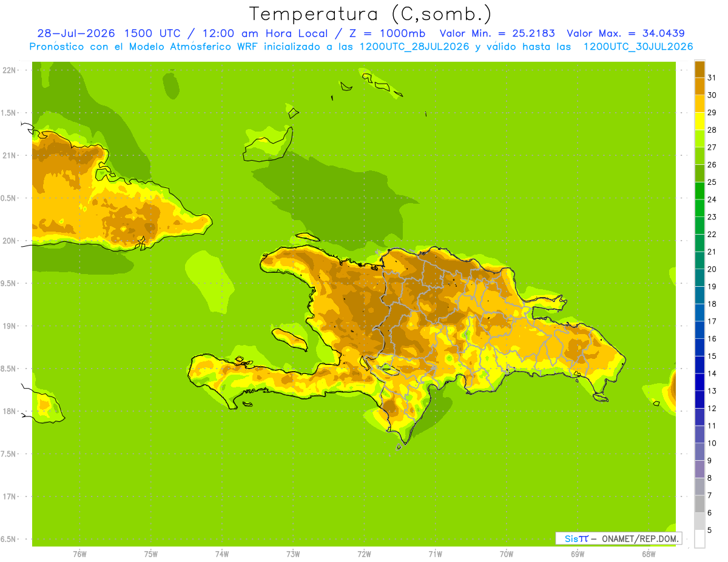Click the "7.5N" latitude axis label
The height and width of the screenshot is (562, 728).
[x=9, y=454]
